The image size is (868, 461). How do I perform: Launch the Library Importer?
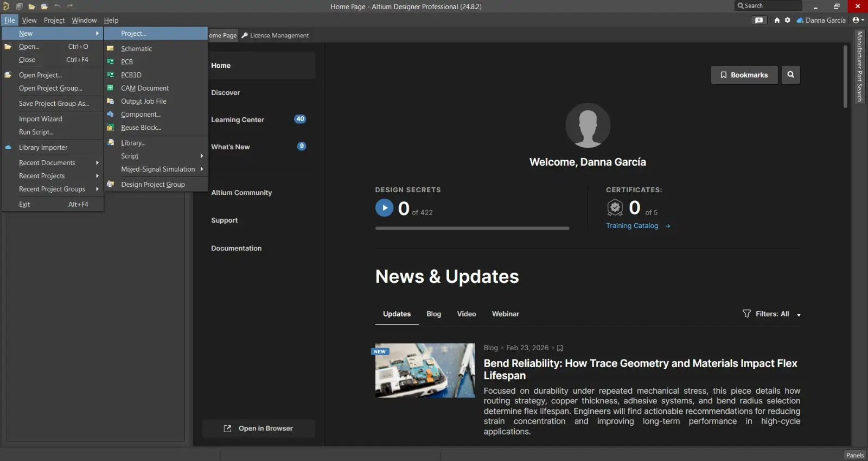point(53,148)
